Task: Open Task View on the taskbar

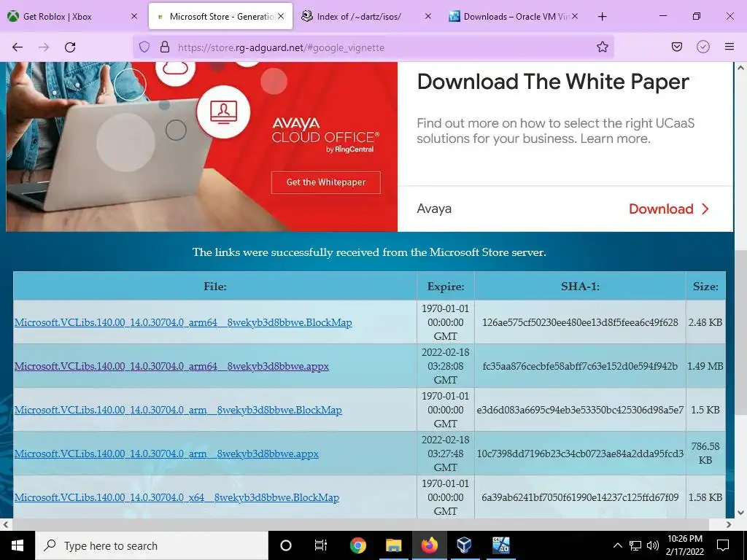Action: [321, 545]
